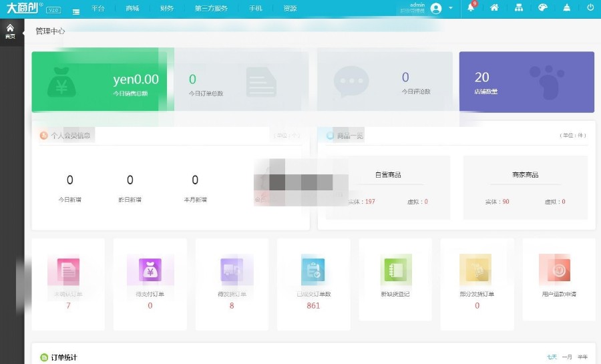Click the 个人会员信息 header icon
Image resolution: width=601 pixels, height=364 pixels.
[43, 136]
